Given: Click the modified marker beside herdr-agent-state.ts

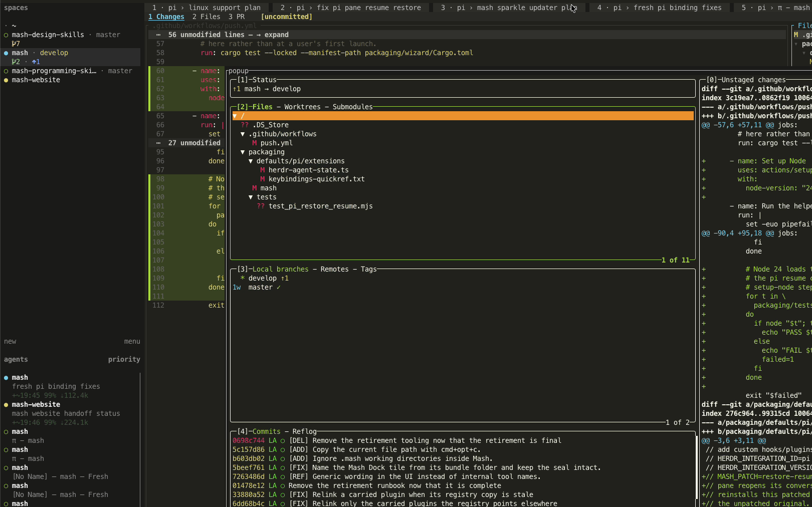Looking at the screenshot, I should [263, 170].
